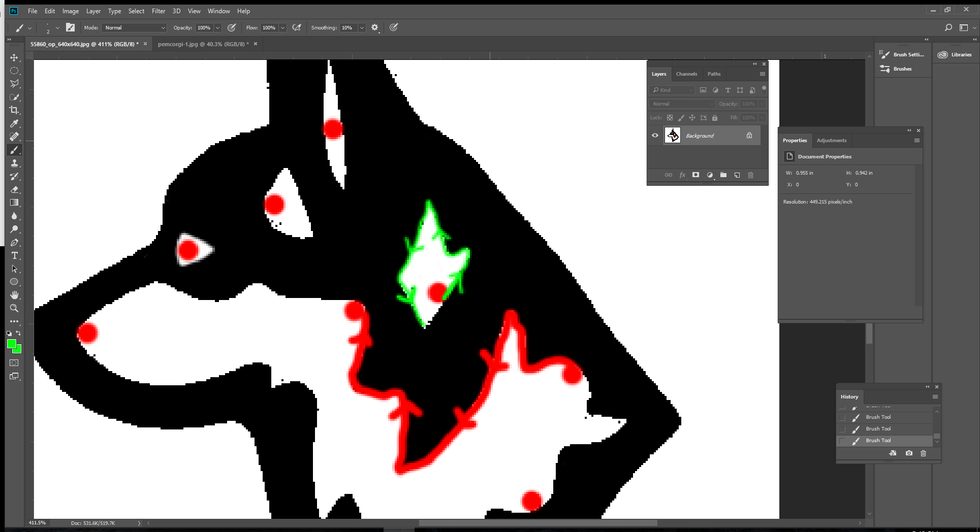Open the Filter menu

click(159, 11)
